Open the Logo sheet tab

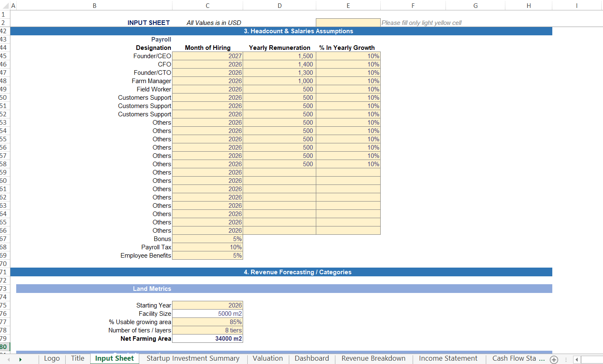click(52, 359)
